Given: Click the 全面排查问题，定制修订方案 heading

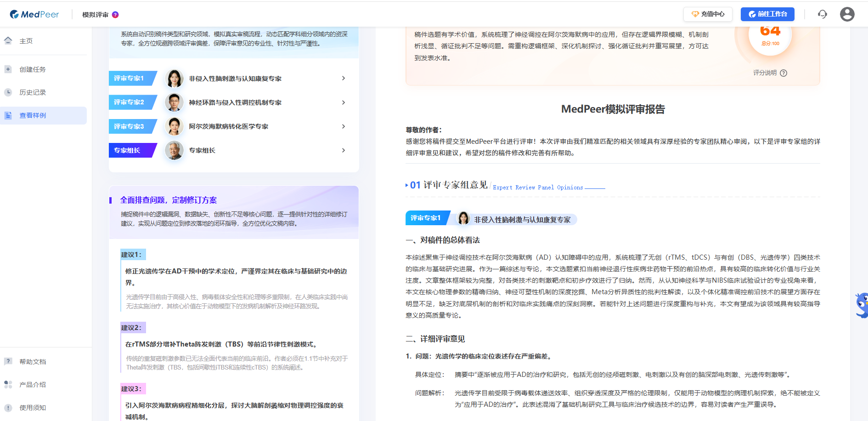Looking at the screenshot, I should (169, 200).
